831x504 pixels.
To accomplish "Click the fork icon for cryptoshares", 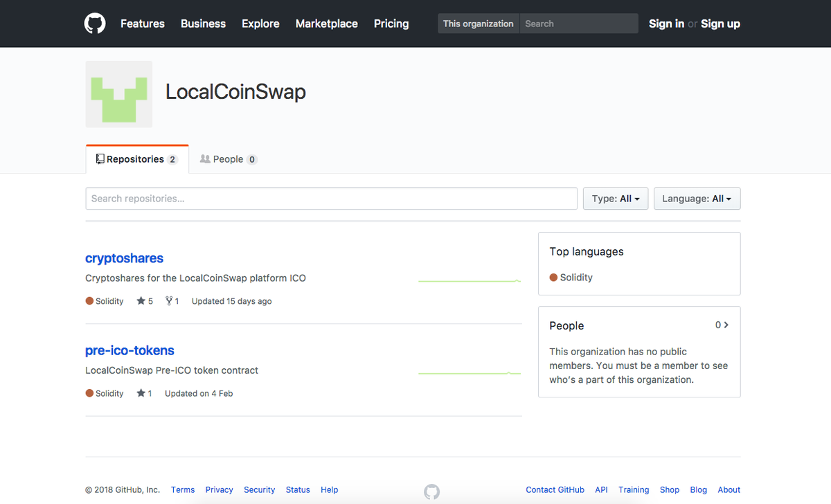I will pos(168,301).
